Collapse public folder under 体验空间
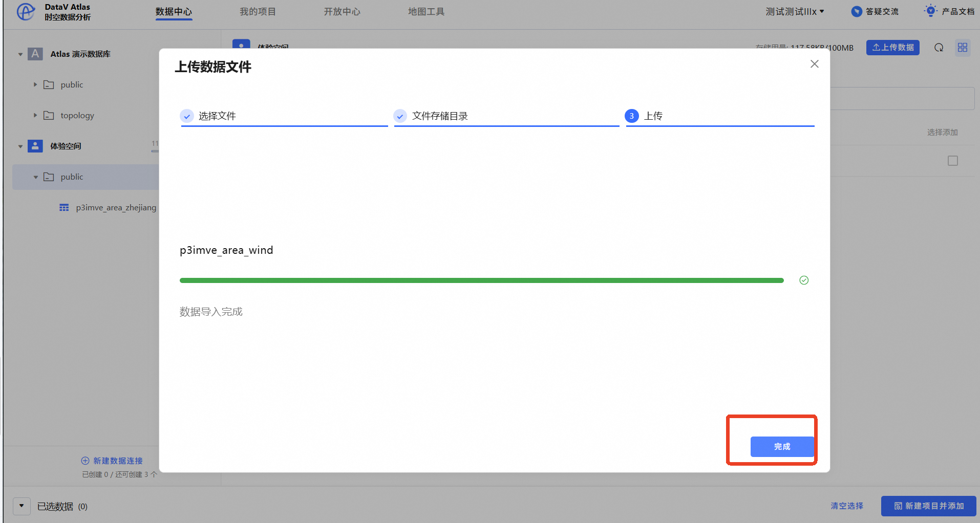Screen dimensions: 980x523 point(36,177)
